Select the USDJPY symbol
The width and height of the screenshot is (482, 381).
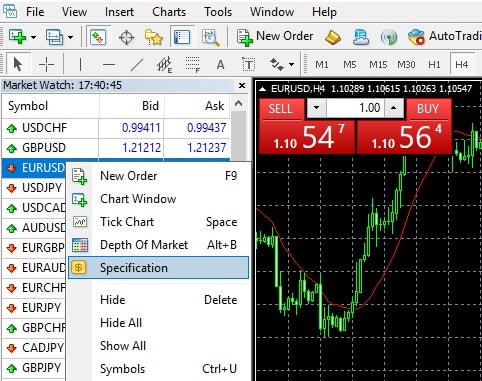[x=42, y=188]
